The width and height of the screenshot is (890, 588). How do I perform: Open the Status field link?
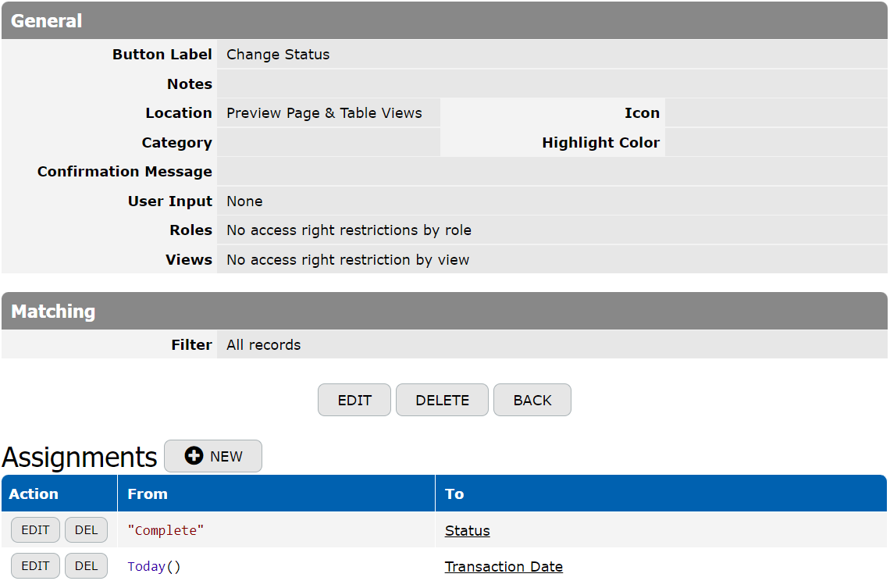click(x=467, y=531)
